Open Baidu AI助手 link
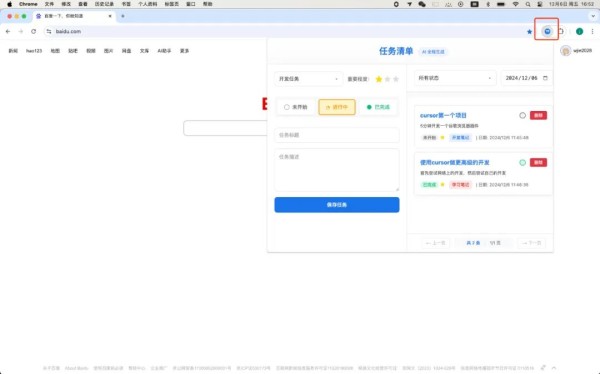 164,51
